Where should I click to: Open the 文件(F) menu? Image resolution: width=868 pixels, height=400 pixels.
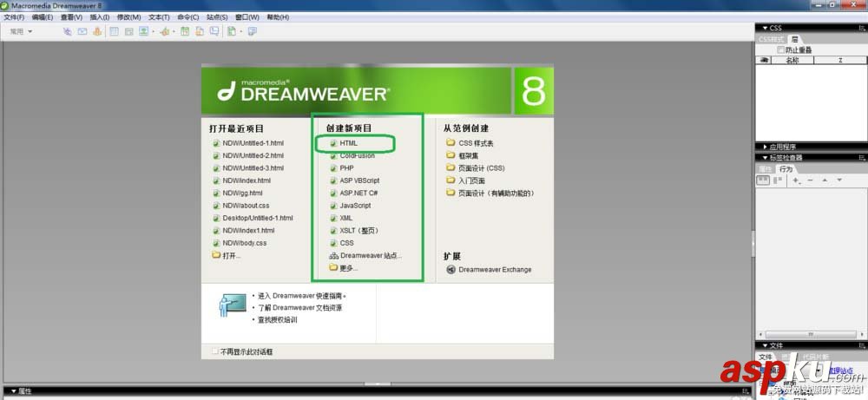[x=14, y=17]
